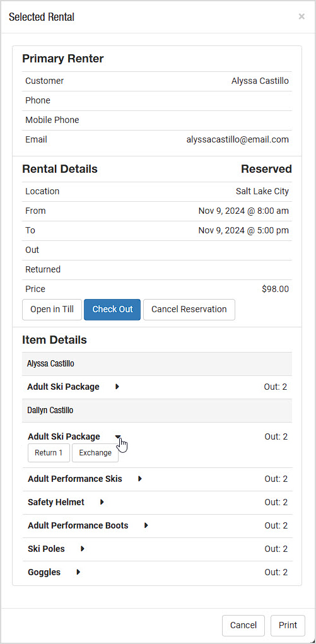The width and height of the screenshot is (316, 644).
Task: Select the Alyssa Castillo renter row
Action: [x=157, y=363]
